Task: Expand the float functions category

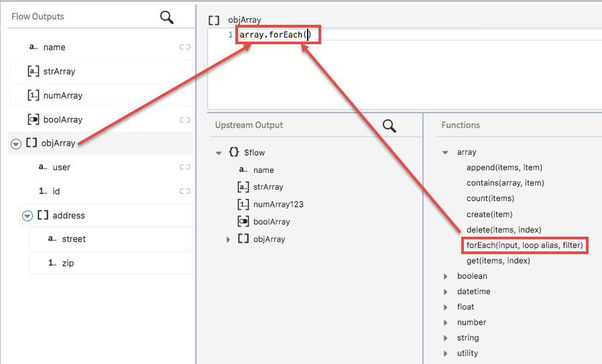Action: [x=445, y=307]
